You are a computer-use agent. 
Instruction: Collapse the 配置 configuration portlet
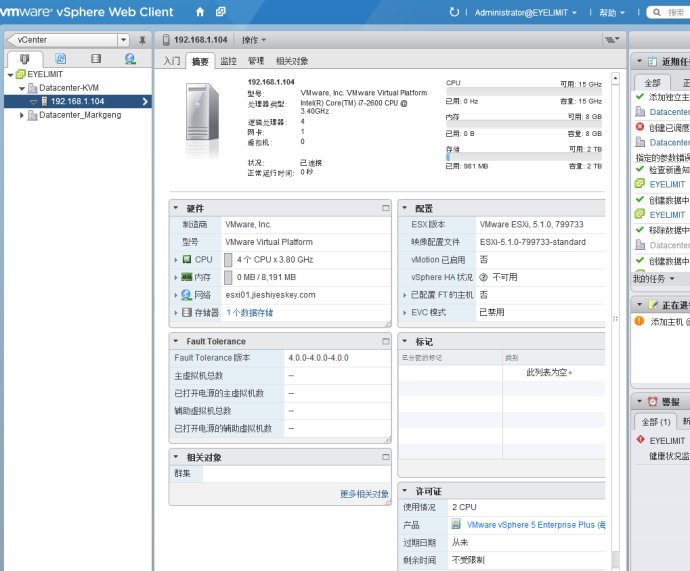coord(405,208)
